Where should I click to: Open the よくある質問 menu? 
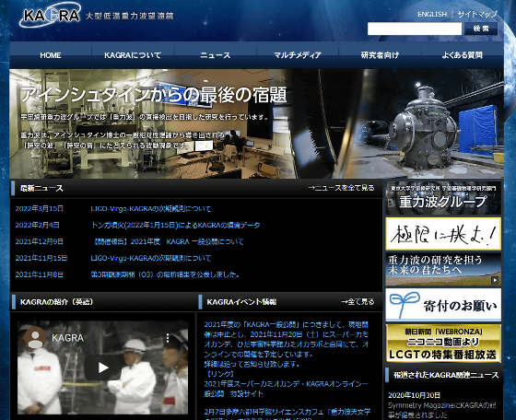pyautogui.click(x=462, y=55)
